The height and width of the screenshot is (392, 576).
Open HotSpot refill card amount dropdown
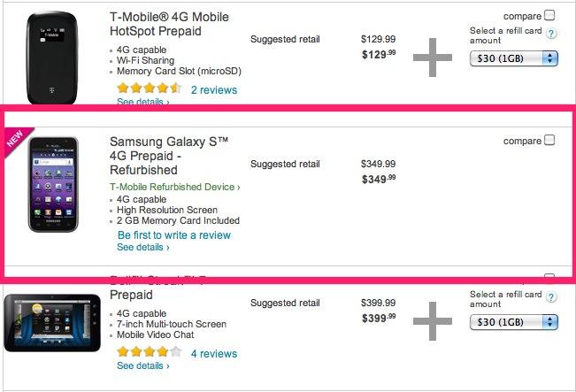514,58
